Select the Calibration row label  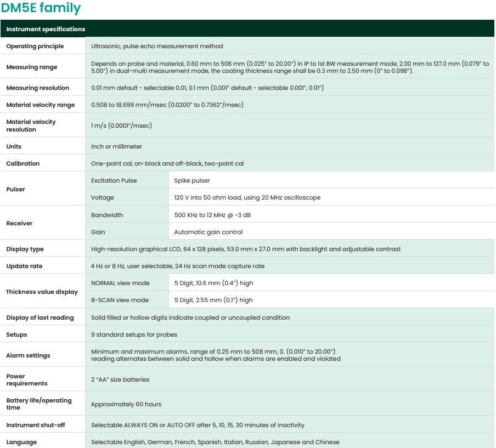[x=23, y=164]
